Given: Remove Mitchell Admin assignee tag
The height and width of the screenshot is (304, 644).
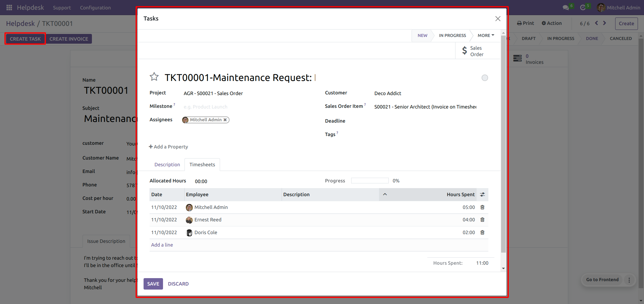Looking at the screenshot, I should point(225,120).
